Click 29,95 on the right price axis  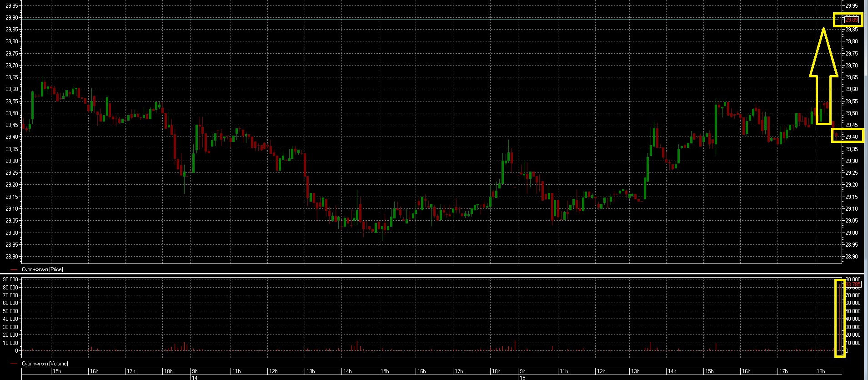[x=852, y=5]
